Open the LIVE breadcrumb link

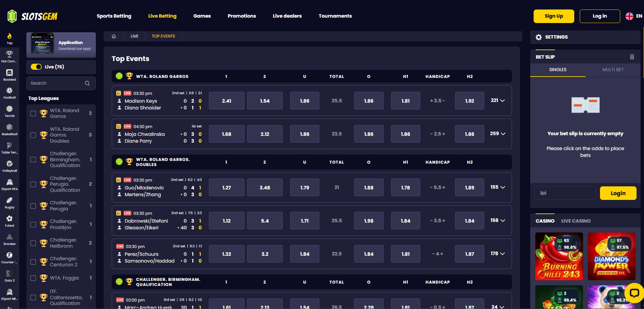[134, 36]
